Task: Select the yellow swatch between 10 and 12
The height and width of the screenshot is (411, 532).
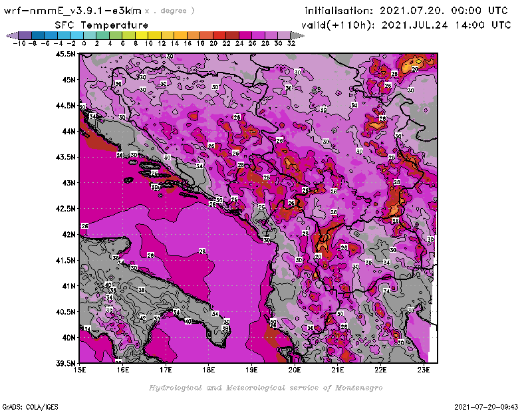Action: (154, 35)
